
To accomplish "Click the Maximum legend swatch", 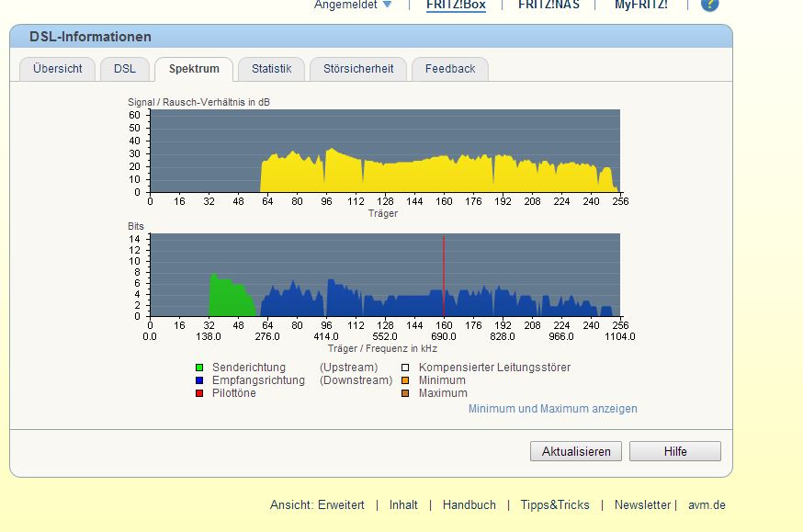I will pos(405,393).
